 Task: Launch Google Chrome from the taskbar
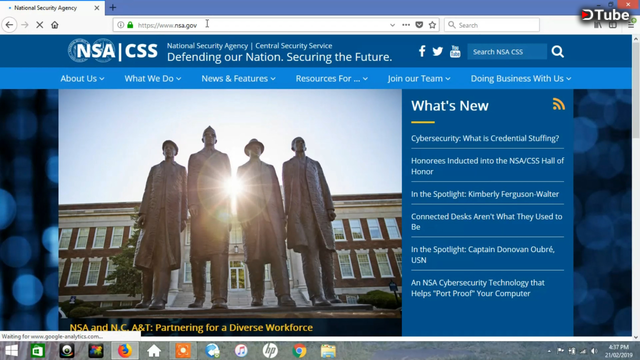click(299, 351)
